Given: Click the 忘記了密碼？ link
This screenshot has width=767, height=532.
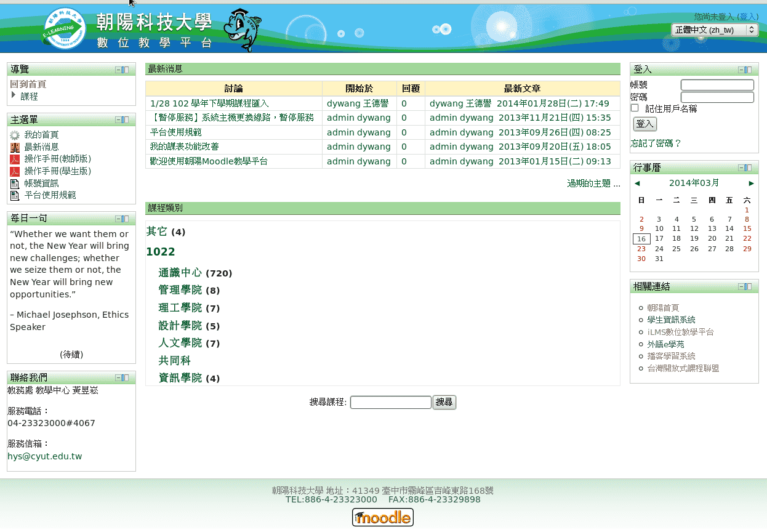Looking at the screenshot, I should pyautogui.click(x=656, y=143).
